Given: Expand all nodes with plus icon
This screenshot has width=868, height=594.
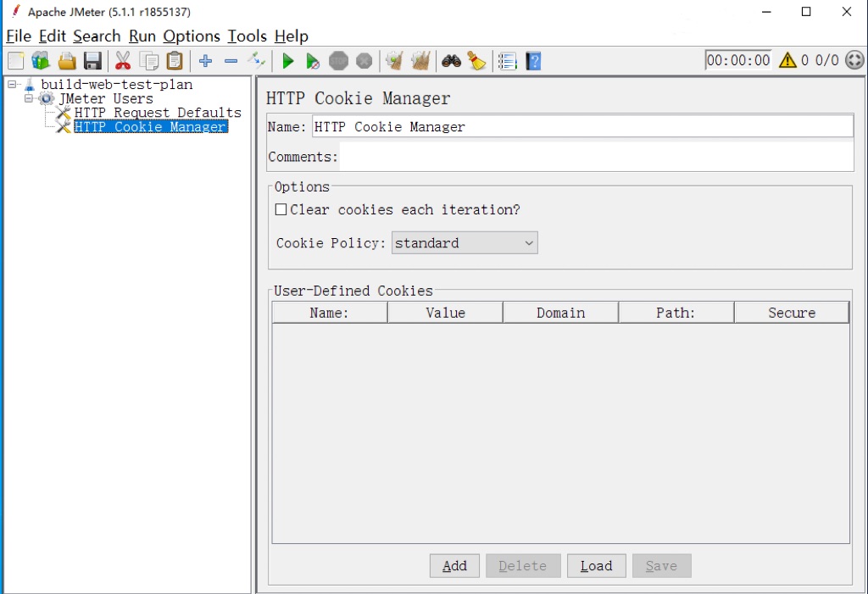Looking at the screenshot, I should (205, 61).
